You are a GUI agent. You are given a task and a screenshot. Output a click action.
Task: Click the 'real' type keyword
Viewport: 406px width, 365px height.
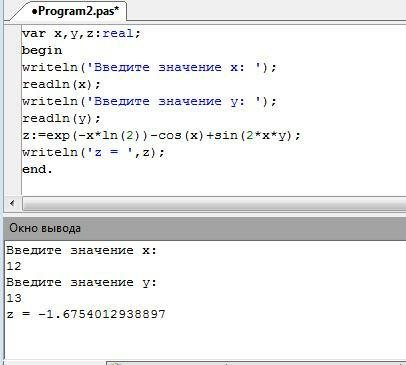point(118,33)
